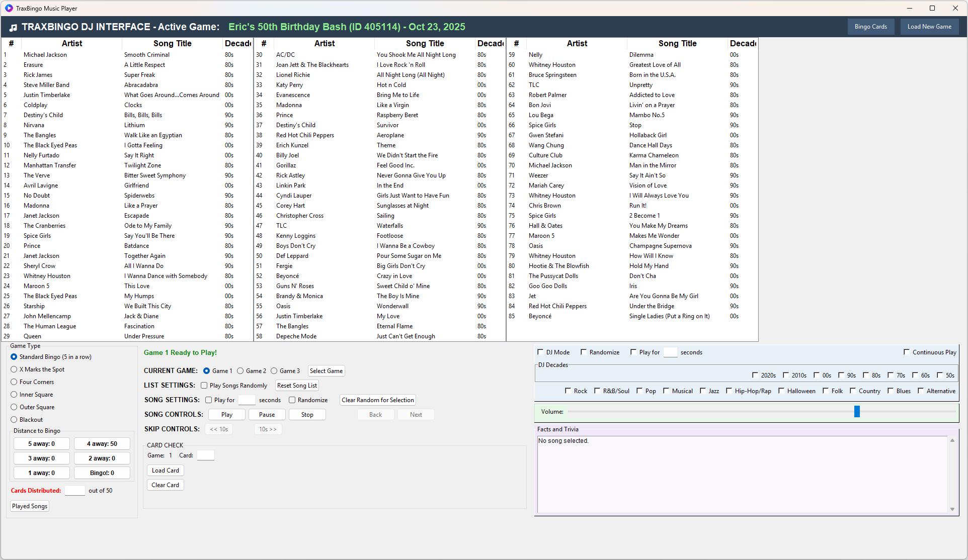The width and height of the screenshot is (968, 560).
Task: Sort by first Song Title column header
Action: (x=172, y=44)
